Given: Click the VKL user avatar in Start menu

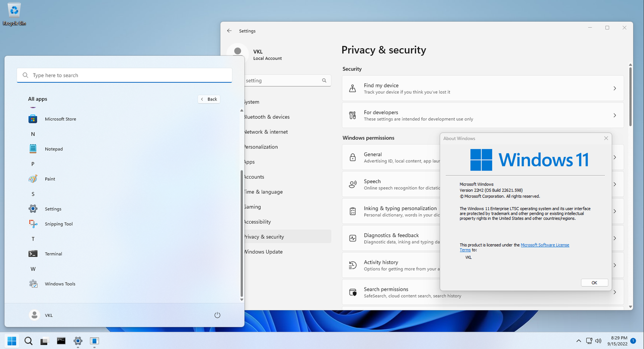Looking at the screenshot, I should [x=34, y=315].
